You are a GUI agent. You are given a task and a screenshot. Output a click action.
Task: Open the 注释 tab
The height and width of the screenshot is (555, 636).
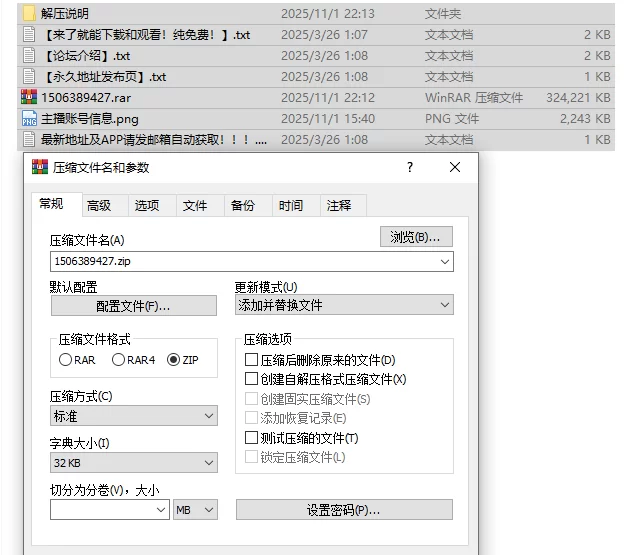coord(338,205)
